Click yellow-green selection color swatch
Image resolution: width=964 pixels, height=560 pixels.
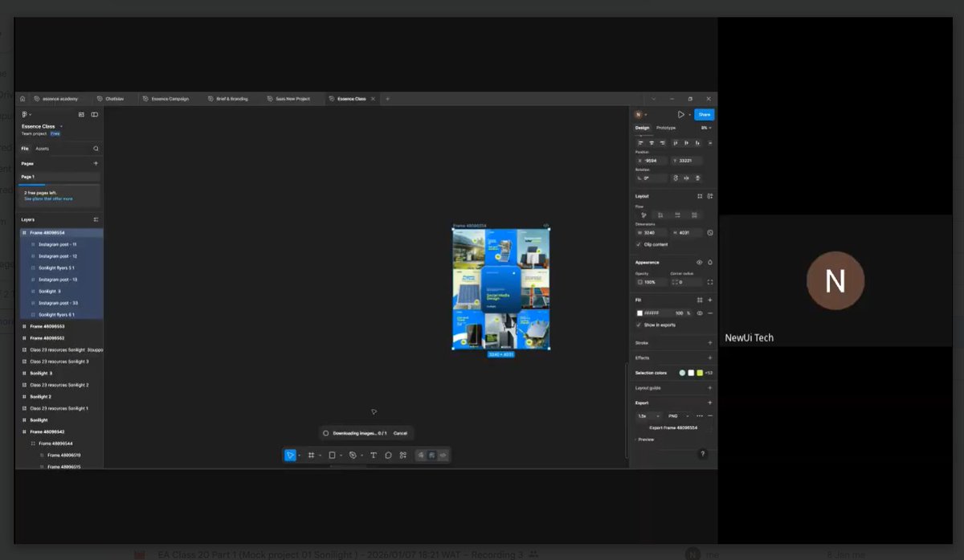pyautogui.click(x=700, y=373)
